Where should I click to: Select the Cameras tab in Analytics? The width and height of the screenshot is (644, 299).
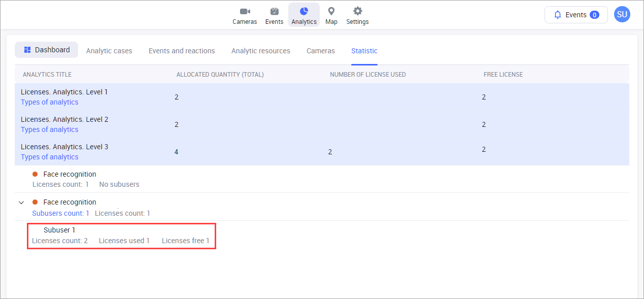[321, 51]
